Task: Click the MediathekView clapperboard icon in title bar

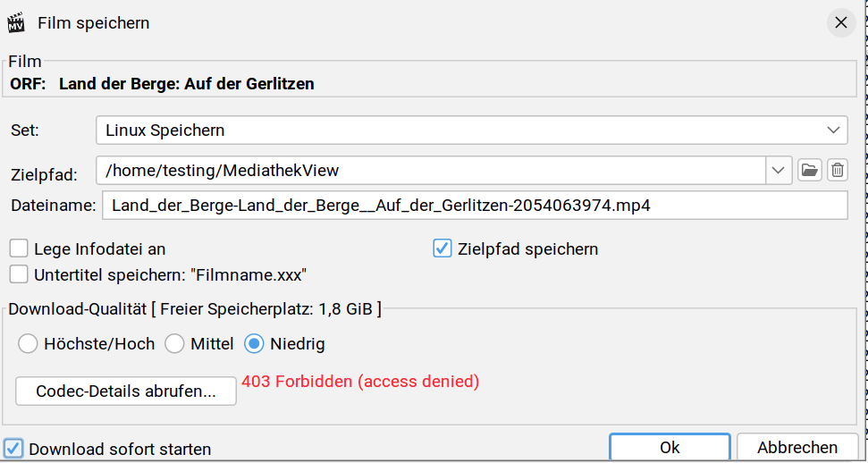Action: 16,22
